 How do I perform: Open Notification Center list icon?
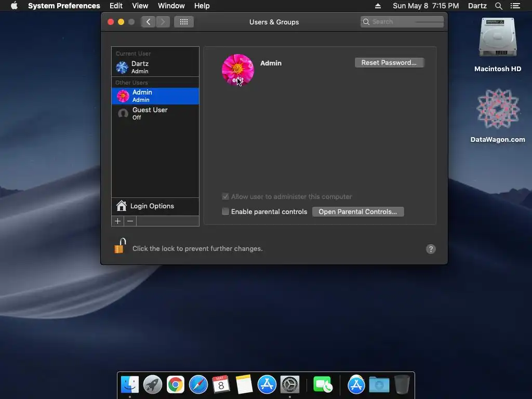(x=515, y=6)
